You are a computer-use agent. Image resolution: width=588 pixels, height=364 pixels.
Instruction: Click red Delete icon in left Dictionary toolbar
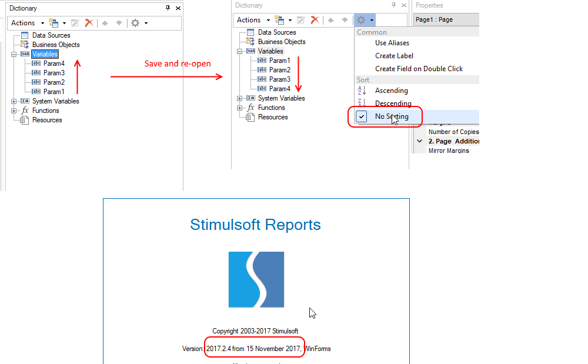coord(89,23)
